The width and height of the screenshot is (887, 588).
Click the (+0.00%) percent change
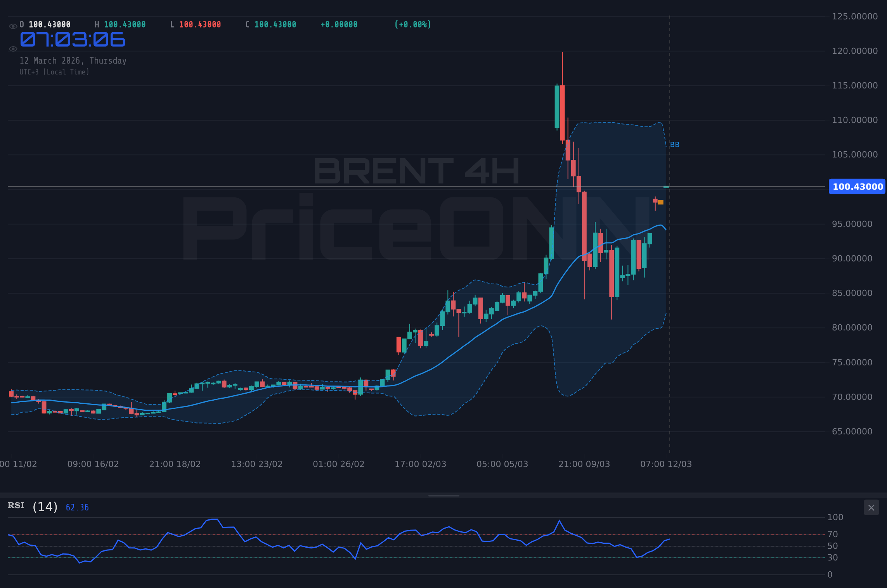click(412, 24)
